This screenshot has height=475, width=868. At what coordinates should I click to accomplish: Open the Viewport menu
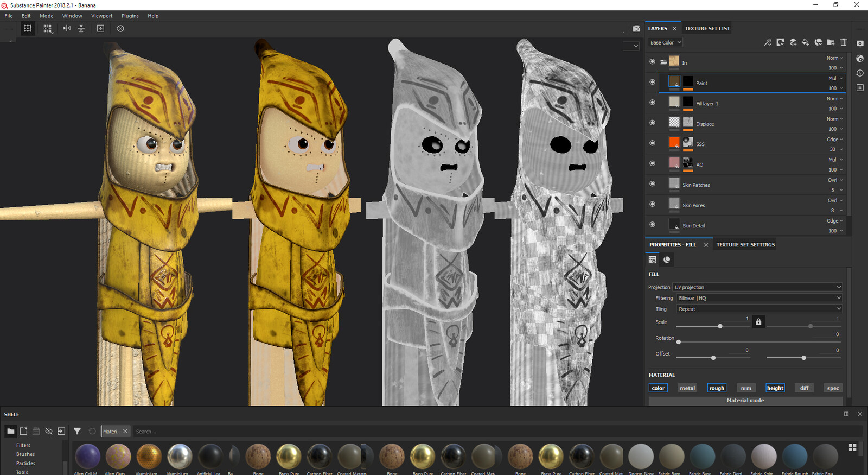click(x=102, y=16)
